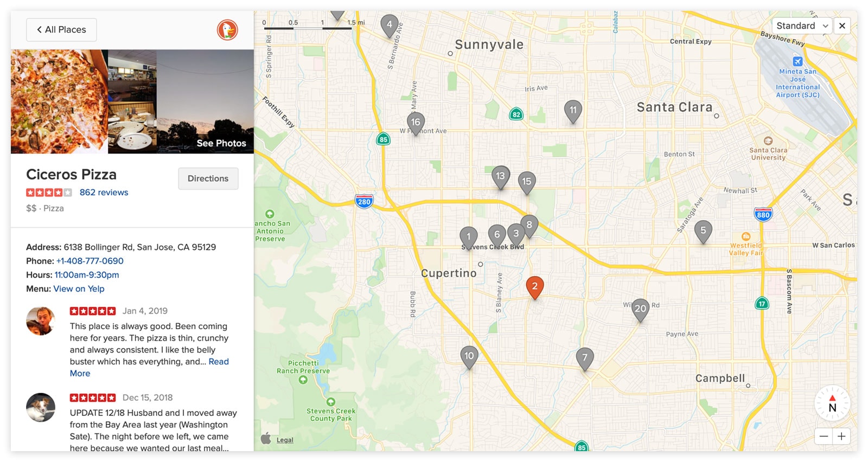The height and width of the screenshot is (462, 868).
Task: Select map pin number 10 south of Cupertino
Action: (469, 355)
